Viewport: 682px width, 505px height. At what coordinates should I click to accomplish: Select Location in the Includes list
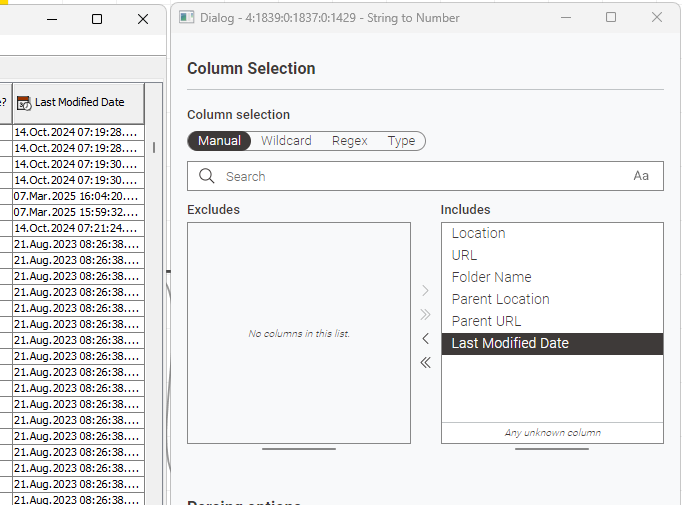478,233
